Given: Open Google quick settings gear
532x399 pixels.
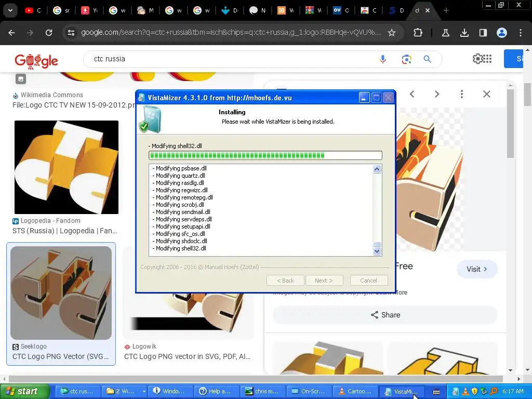Looking at the screenshot, I should click(x=477, y=59).
